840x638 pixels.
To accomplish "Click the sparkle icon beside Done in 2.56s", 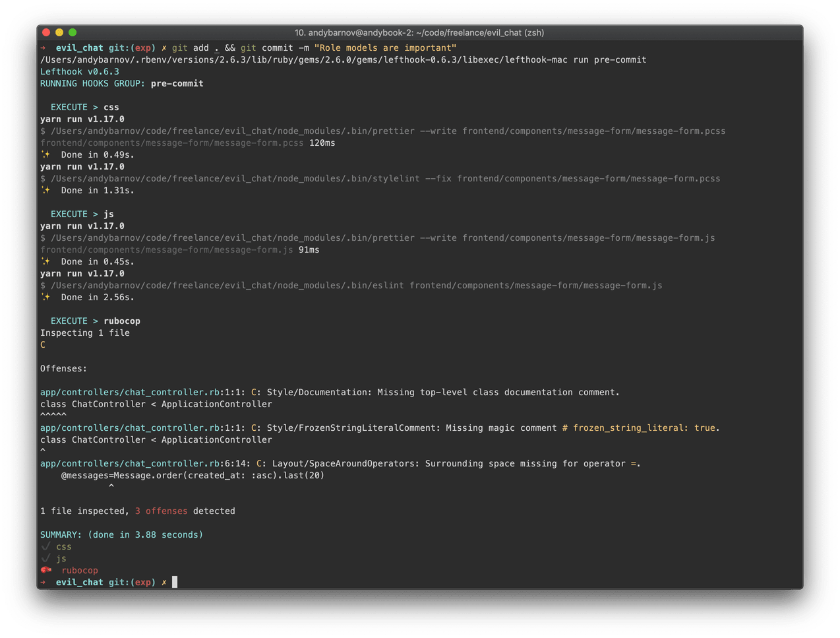I will pos(45,297).
